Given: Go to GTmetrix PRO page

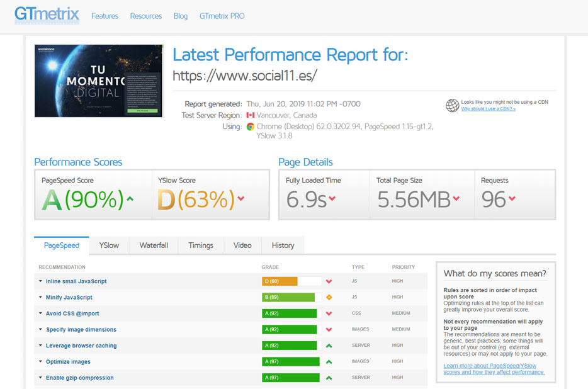Looking at the screenshot, I should click(x=222, y=16).
